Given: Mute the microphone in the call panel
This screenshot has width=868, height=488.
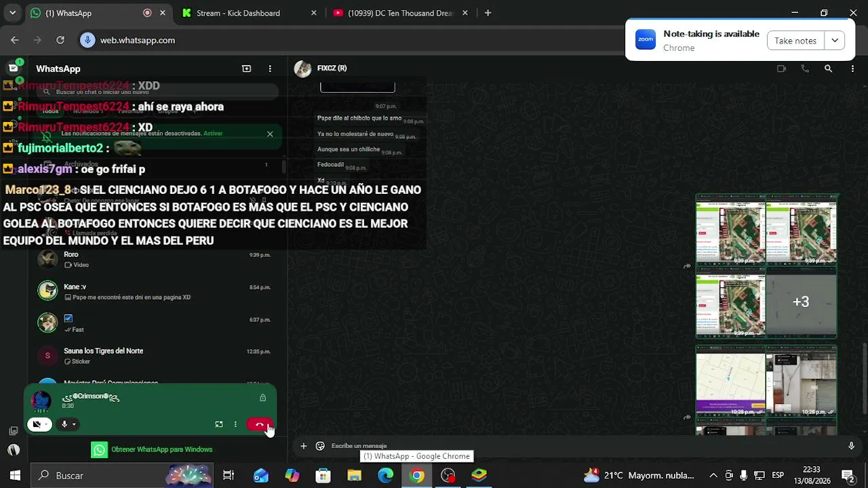Looking at the screenshot, I should 64,424.
